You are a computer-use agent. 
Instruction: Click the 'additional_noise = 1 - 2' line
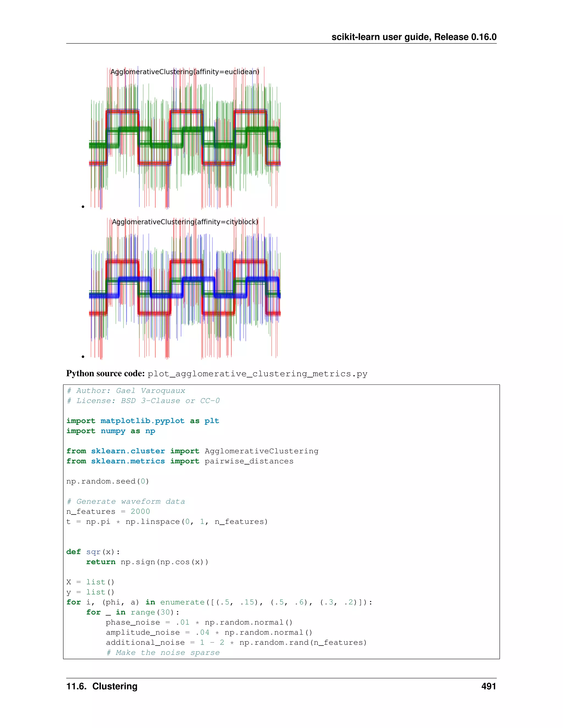click(236, 642)
